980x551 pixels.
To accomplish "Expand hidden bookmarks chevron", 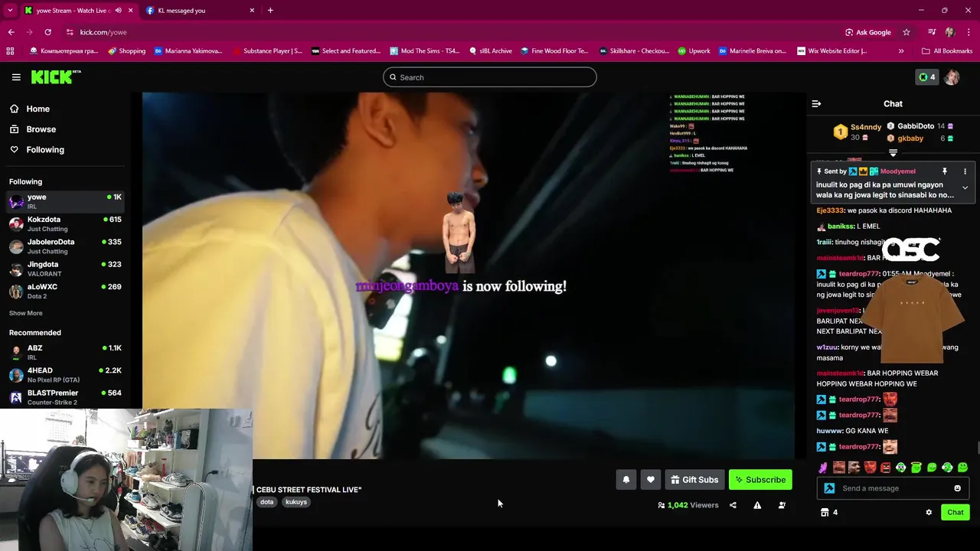I will coord(901,51).
